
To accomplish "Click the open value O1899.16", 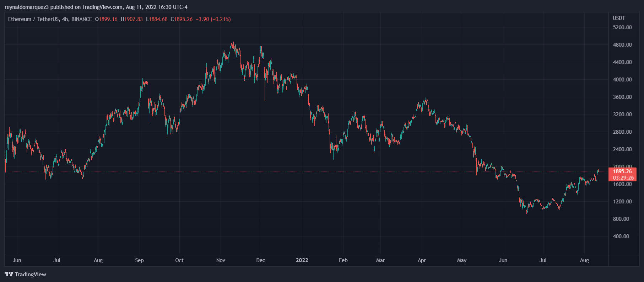I will tap(106, 19).
